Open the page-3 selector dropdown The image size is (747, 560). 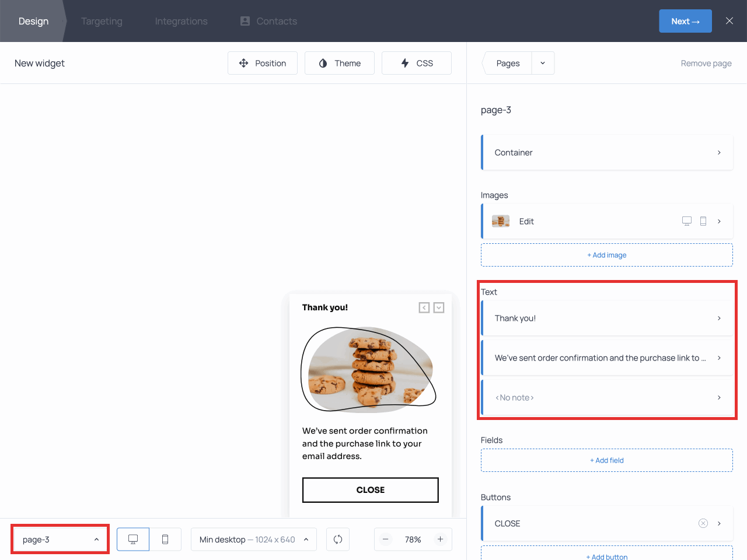tap(60, 538)
